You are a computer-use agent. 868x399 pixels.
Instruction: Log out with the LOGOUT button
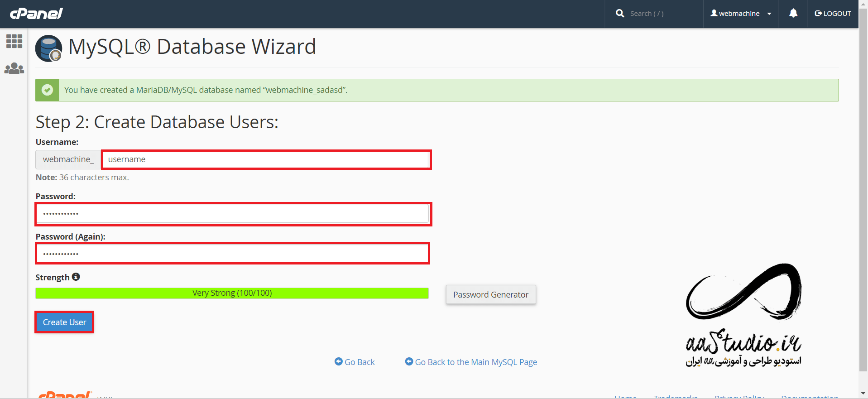click(833, 14)
